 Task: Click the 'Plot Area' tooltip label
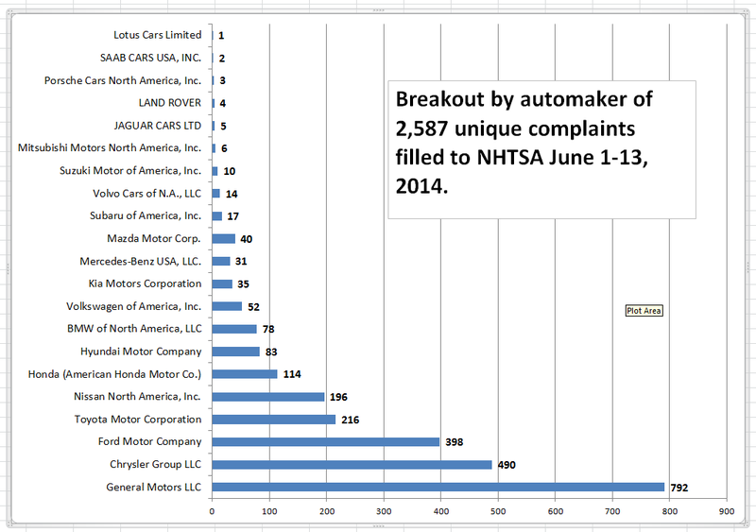point(644,311)
